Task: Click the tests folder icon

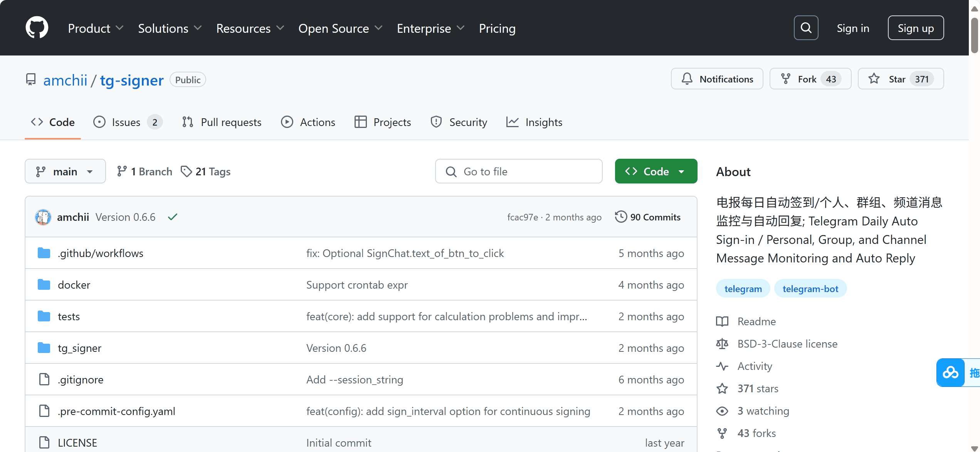Action: click(x=44, y=316)
